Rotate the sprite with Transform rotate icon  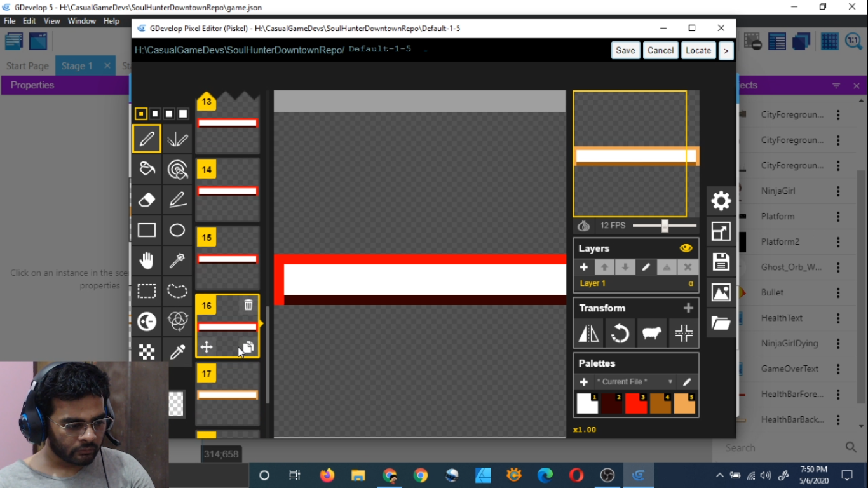click(620, 333)
